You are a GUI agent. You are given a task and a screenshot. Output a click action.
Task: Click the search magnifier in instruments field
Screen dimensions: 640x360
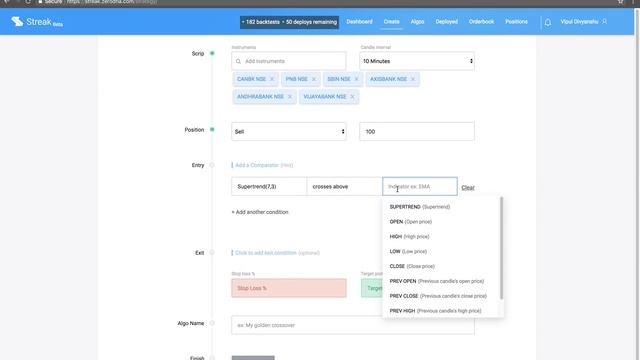pyautogui.click(x=238, y=61)
